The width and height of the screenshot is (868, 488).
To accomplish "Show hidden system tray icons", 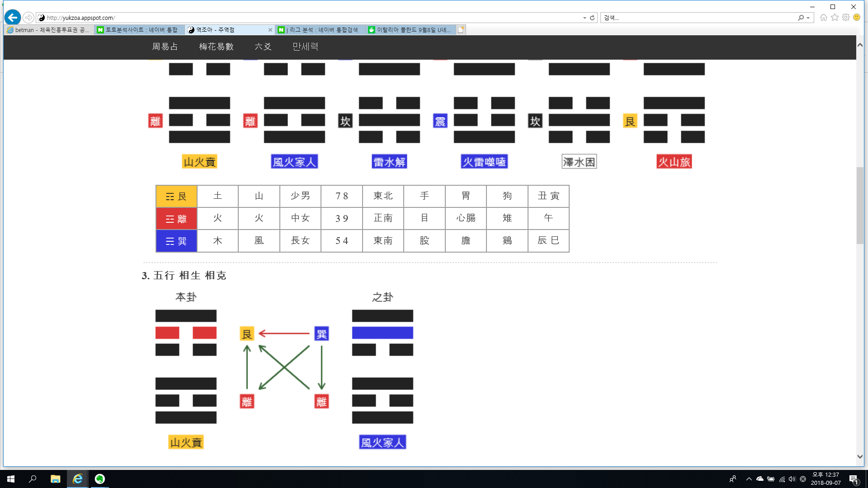I will tap(749, 479).
